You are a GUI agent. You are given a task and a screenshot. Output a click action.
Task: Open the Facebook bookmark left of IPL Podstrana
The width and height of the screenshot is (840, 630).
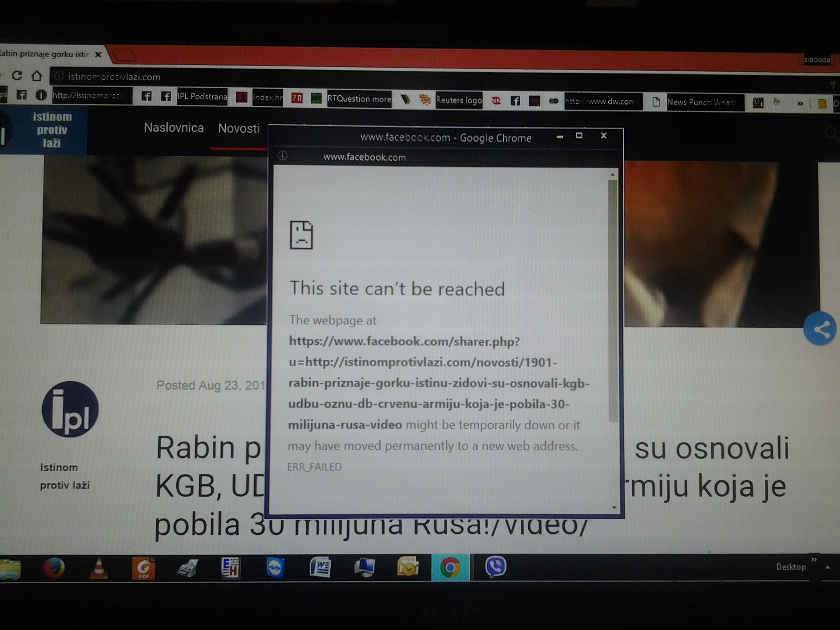[166, 96]
